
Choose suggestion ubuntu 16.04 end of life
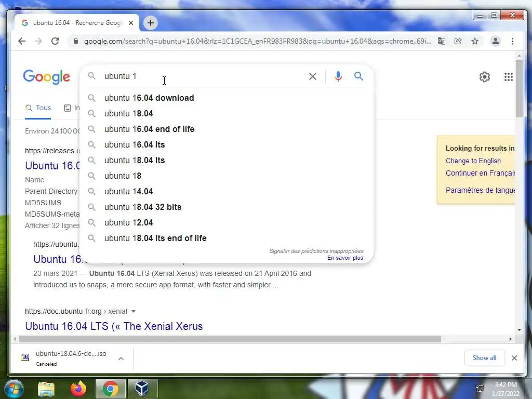(227, 129)
